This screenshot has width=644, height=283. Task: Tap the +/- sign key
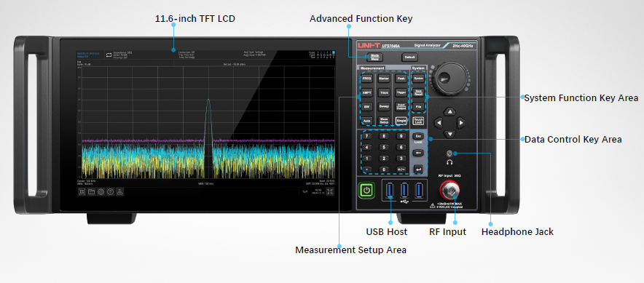tap(401, 169)
